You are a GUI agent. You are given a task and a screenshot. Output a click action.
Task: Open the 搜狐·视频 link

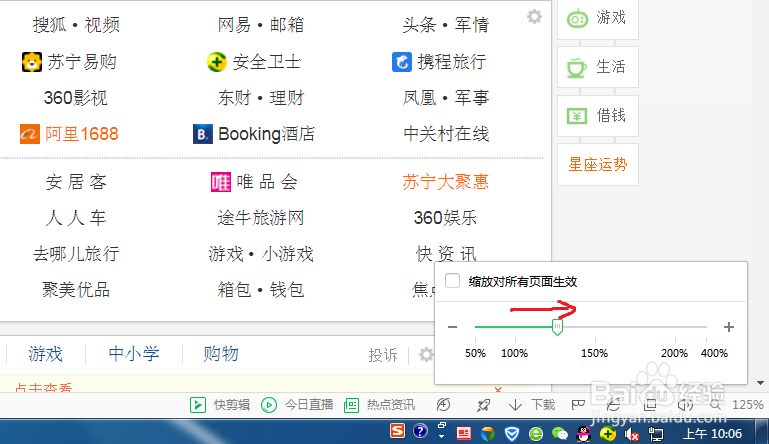tap(76, 25)
